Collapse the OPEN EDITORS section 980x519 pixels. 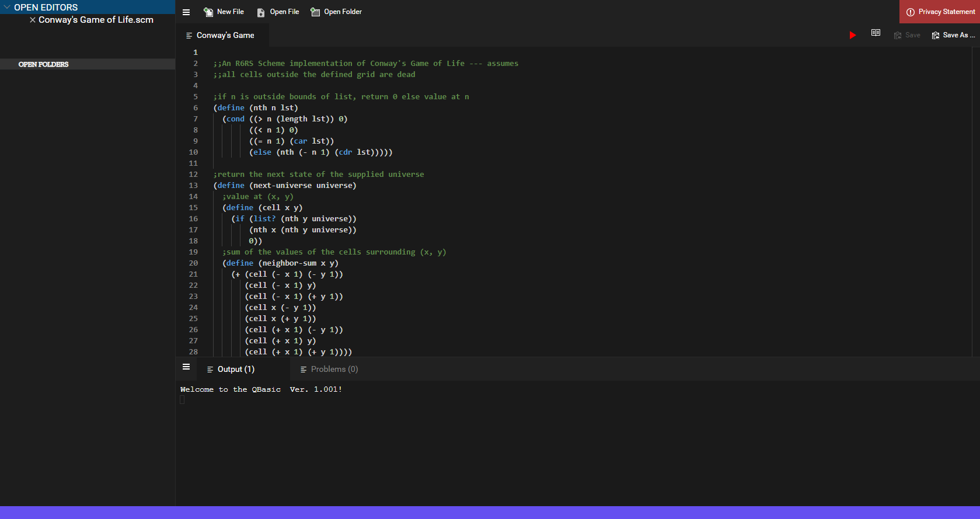coord(7,7)
